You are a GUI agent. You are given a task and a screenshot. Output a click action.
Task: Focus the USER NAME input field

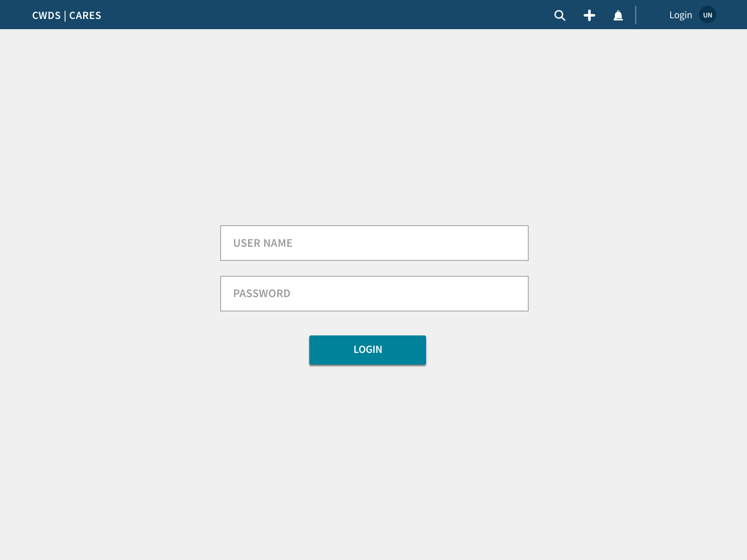(374, 243)
